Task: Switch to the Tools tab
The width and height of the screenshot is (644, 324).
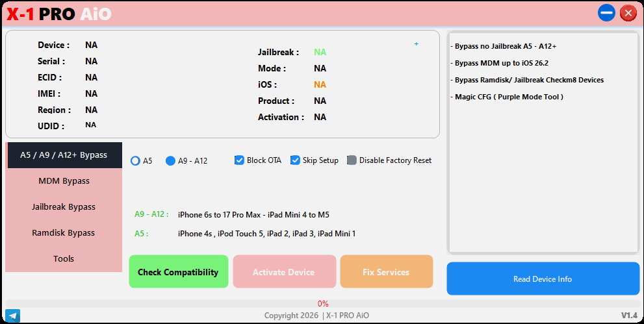Action: click(64, 258)
